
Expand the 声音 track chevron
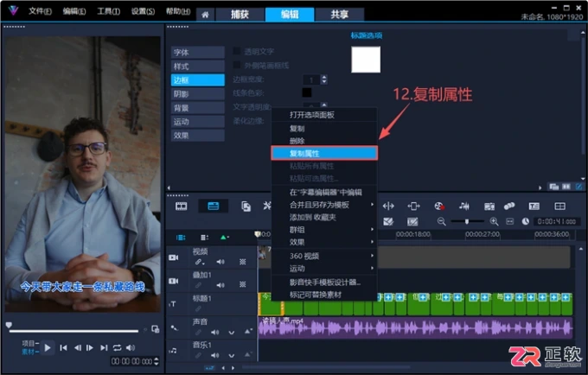(x=232, y=333)
